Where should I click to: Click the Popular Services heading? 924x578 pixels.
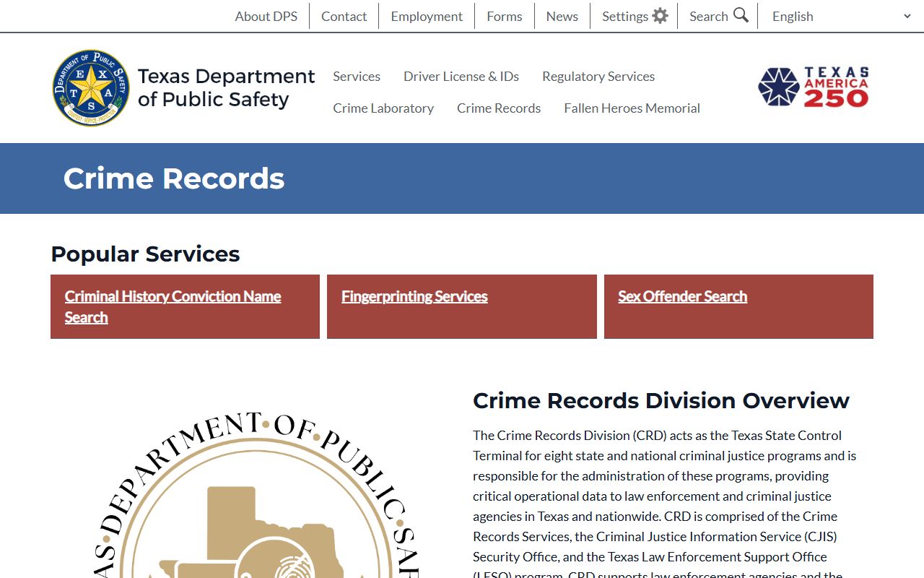click(x=145, y=254)
